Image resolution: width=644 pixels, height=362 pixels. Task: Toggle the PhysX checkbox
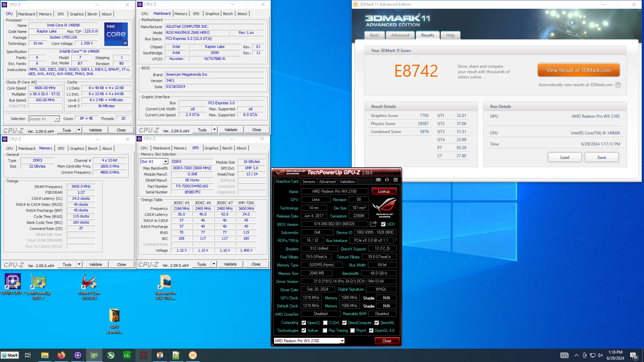click(x=352, y=330)
